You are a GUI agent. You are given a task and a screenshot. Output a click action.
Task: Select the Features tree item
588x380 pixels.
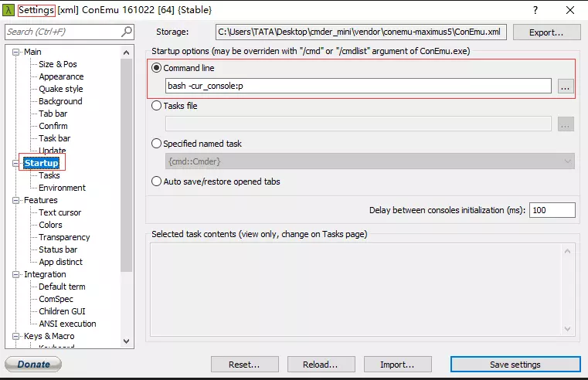coord(40,200)
